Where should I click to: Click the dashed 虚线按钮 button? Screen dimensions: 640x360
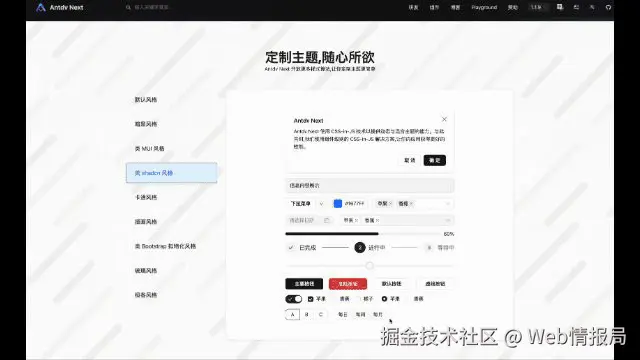[x=435, y=284]
